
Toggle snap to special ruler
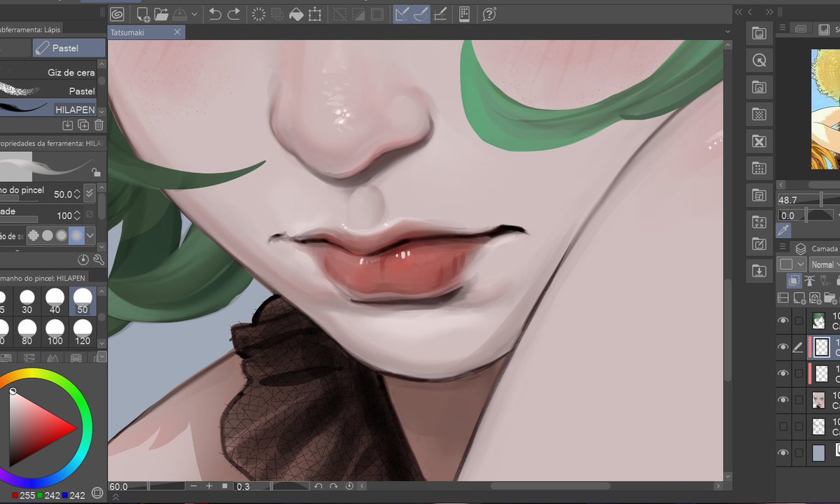[x=421, y=14]
